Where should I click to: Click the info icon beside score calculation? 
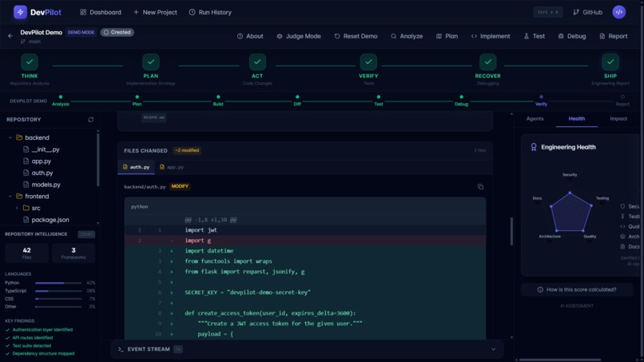click(540, 290)
